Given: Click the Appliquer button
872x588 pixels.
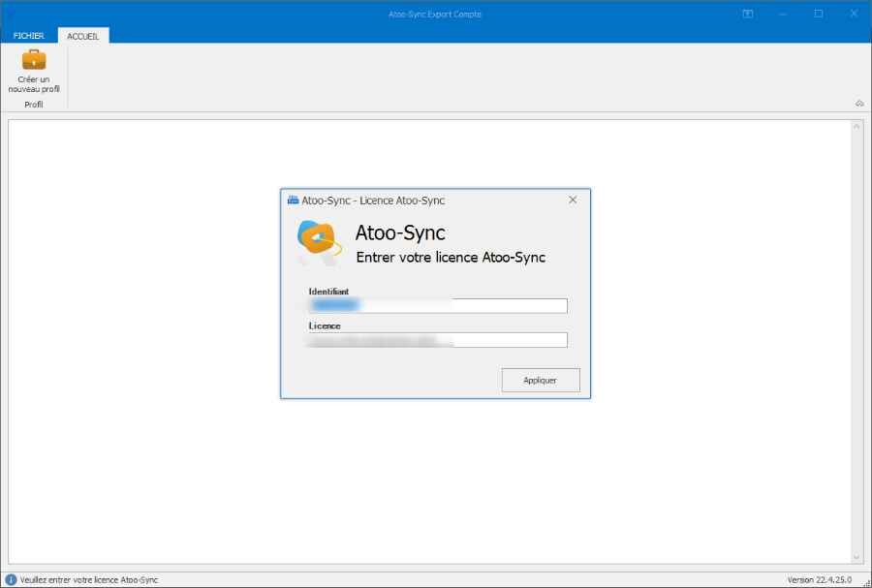Looking at the screenshot, I should 541,380.
